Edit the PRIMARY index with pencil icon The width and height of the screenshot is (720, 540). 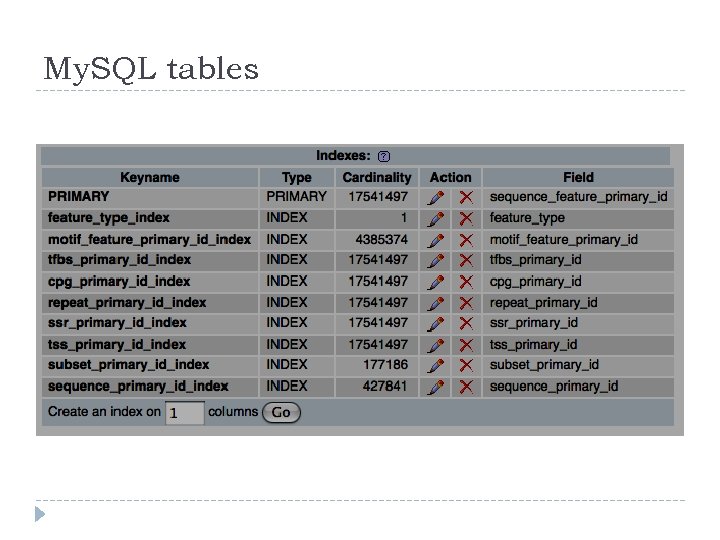(x=436, y=197)
